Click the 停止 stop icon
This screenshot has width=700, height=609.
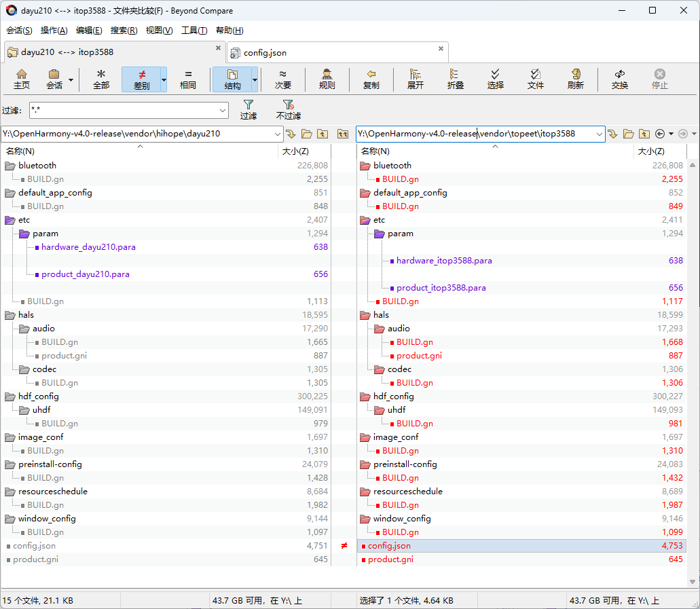click(660, 79)
